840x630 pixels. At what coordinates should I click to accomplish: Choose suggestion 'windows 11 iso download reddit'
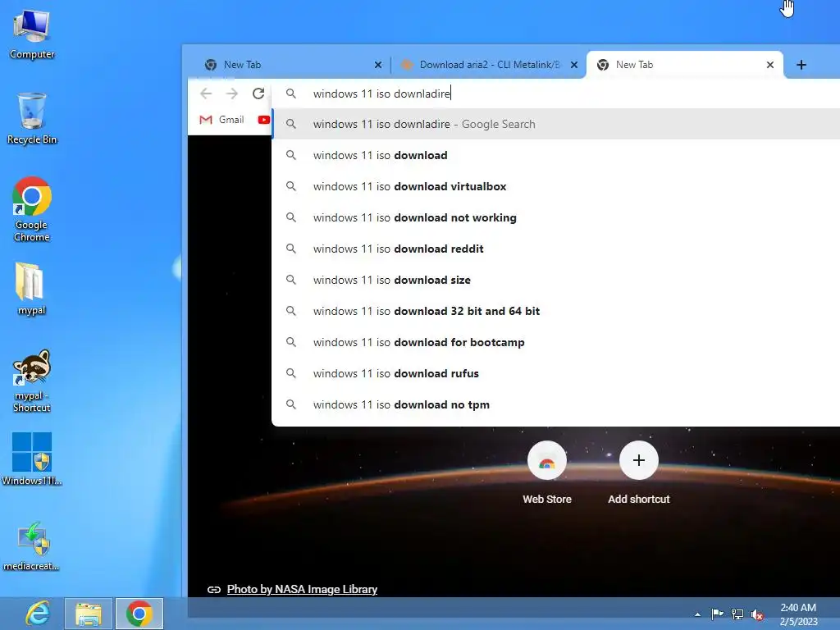(x=556, y=249)
